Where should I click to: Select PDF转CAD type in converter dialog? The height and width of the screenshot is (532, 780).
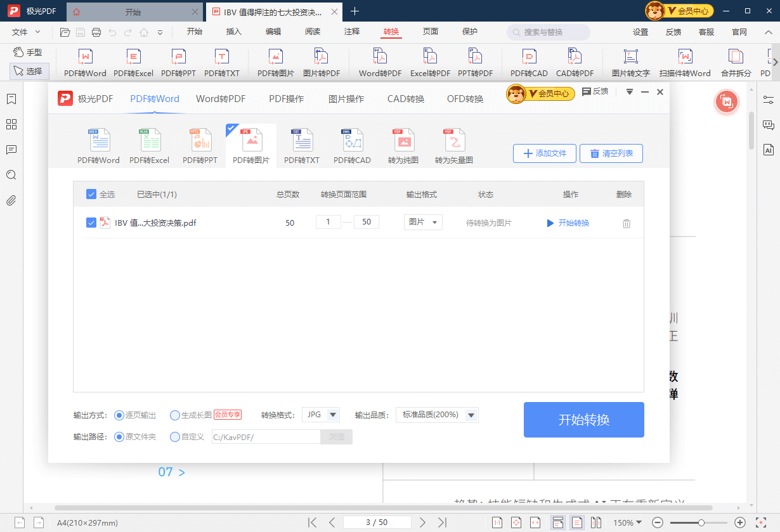pyautogui.click(x=352, y=146)
